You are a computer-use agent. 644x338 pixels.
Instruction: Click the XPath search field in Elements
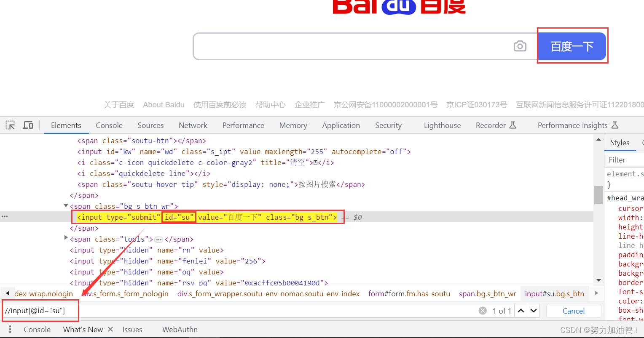point(240,311)
